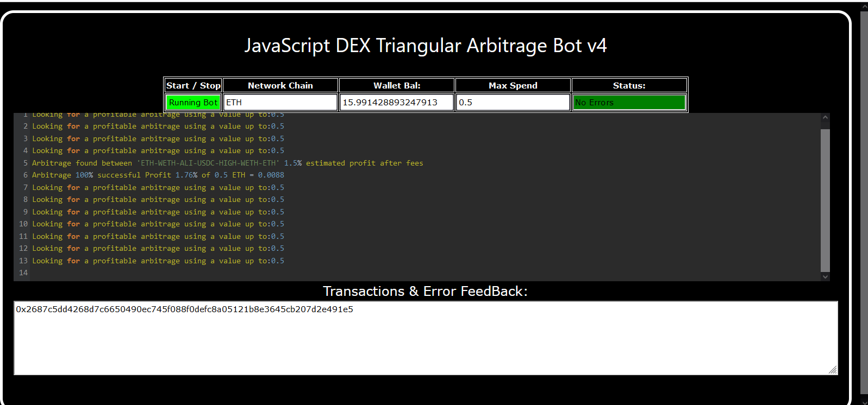Click the Start / Stop column header
The width and height of the screenshot is (868, 405).
(x=193, y=85)
